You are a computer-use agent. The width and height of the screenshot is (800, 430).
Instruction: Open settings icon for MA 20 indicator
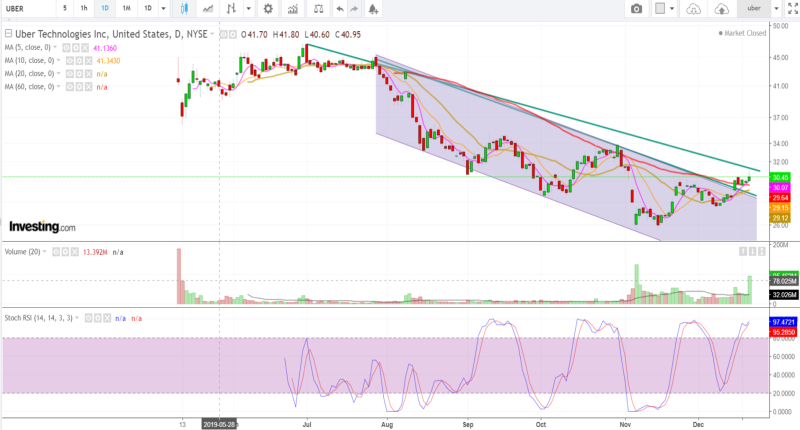coord(79,74)
